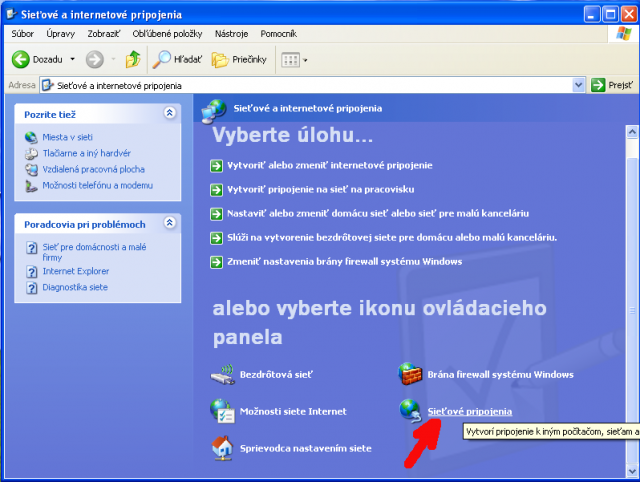Collapse the Poradcovia pri problémoch panel

pyautogui.click(x=170, y=222)
